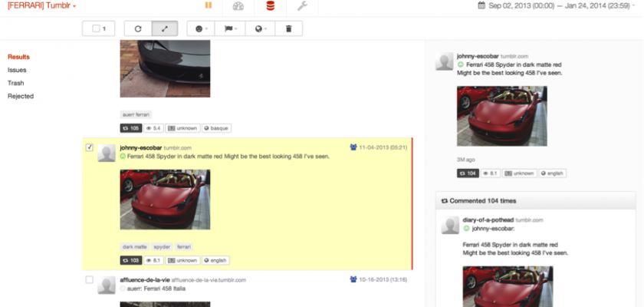Open the Trash section in sidebar
Screen dimensions: 644x307
click(x=15, y=83)
